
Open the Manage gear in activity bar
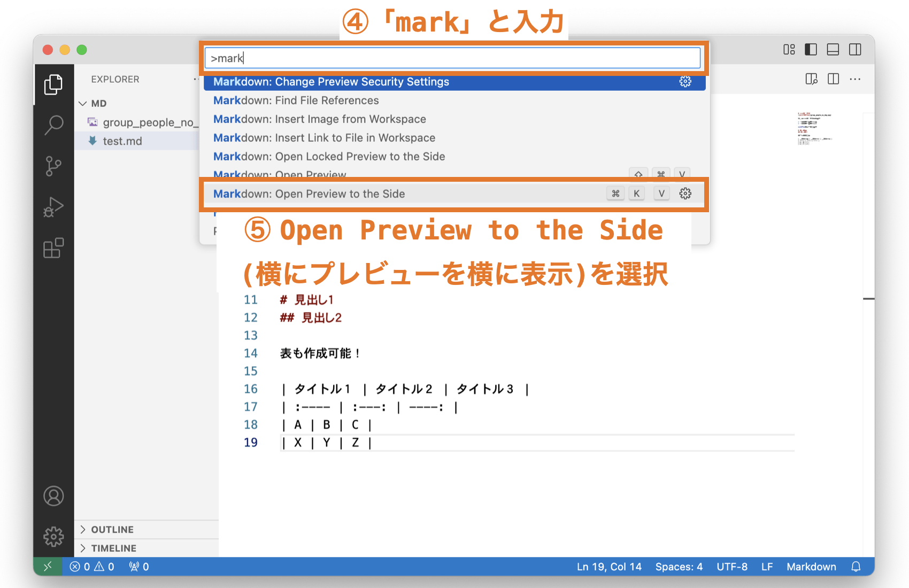(x=53, y=536)
